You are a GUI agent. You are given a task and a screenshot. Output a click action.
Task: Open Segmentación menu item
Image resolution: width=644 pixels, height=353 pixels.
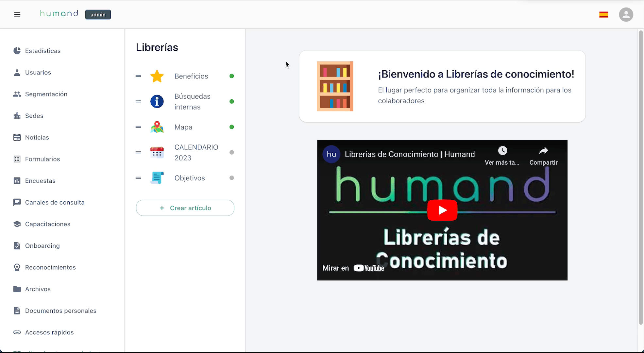[x=46, y=94]
